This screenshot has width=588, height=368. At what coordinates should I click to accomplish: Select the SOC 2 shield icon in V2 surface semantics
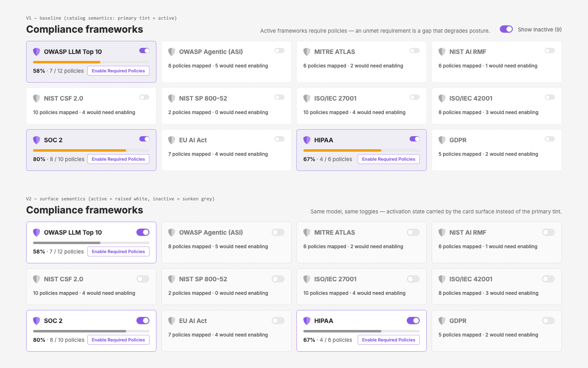(x=36, y=321)
